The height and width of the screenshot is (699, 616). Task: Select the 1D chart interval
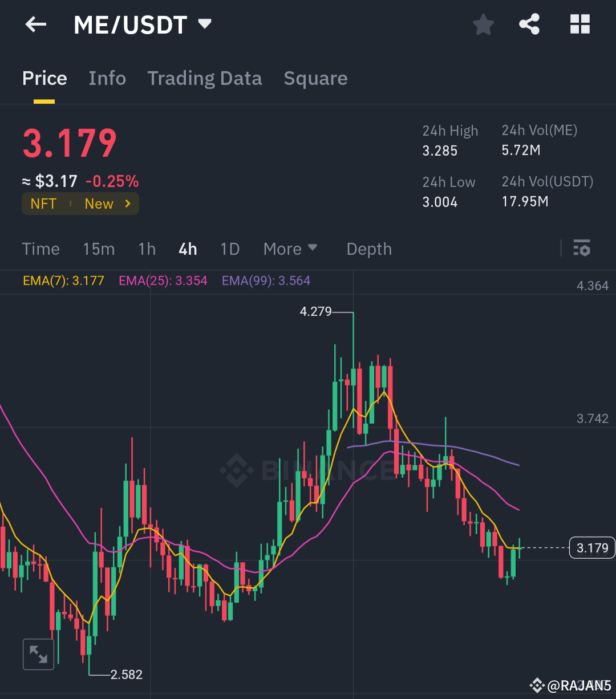coord(230,249)
